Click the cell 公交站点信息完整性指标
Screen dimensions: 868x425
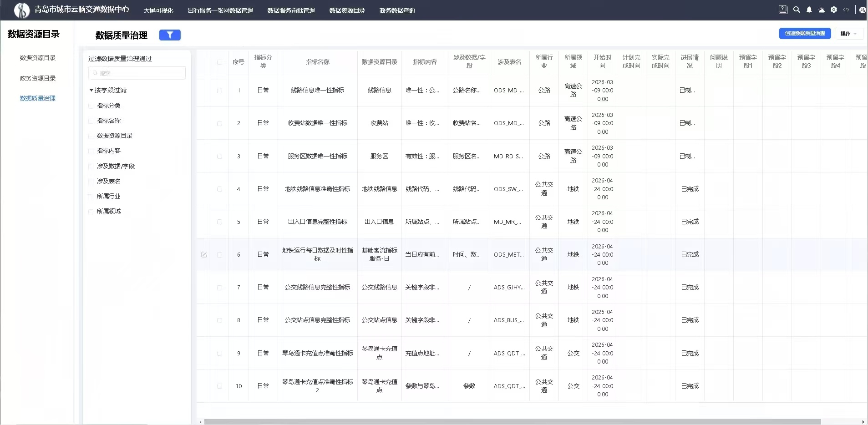[318, 320]
